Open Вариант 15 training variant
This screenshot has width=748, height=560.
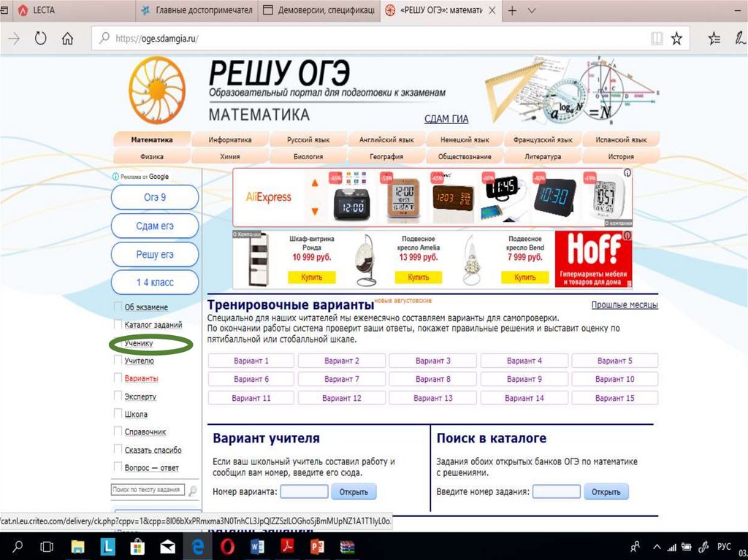[614, 398]
